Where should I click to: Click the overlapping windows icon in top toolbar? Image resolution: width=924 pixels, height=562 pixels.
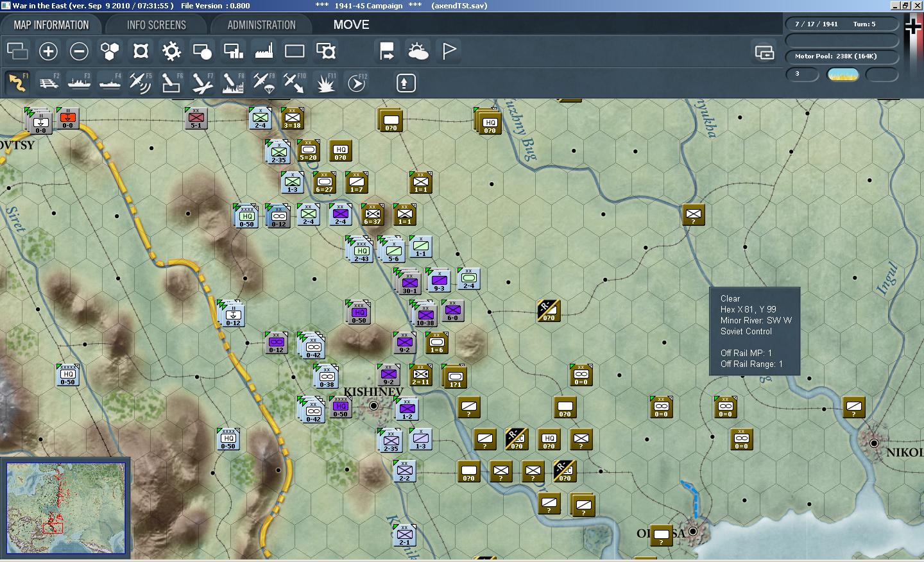click(x=17, y=51)
